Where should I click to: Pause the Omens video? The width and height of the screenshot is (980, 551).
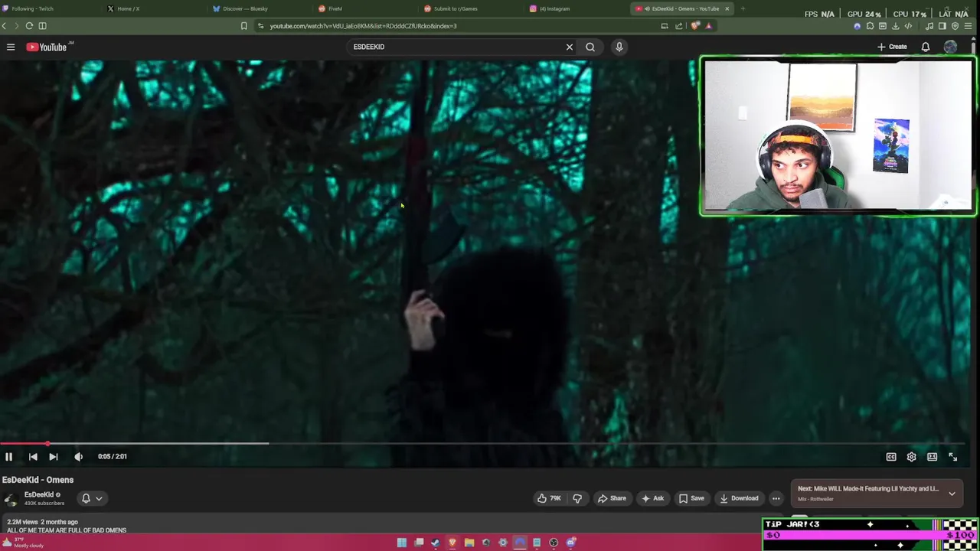click(x=8, y=456)
